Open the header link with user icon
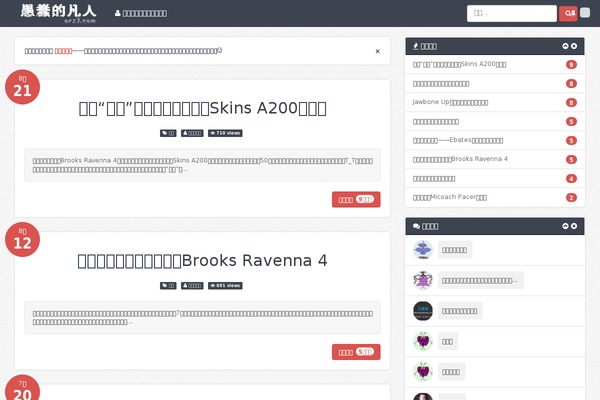Image resolution: width=600 pixels, height=400 pixels. pos(141,13)
